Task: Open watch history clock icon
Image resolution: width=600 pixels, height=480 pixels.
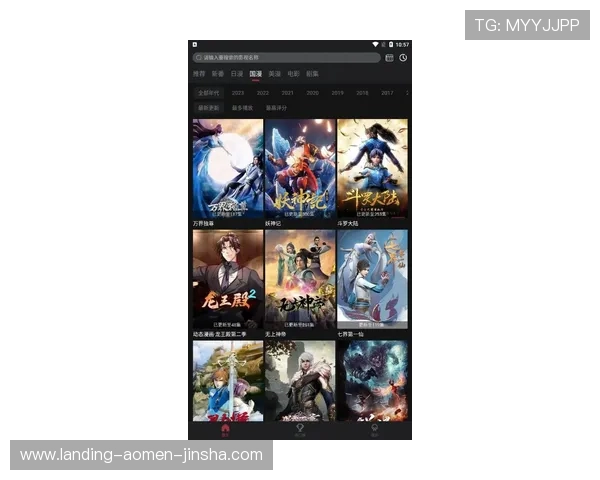Action: 403,58
